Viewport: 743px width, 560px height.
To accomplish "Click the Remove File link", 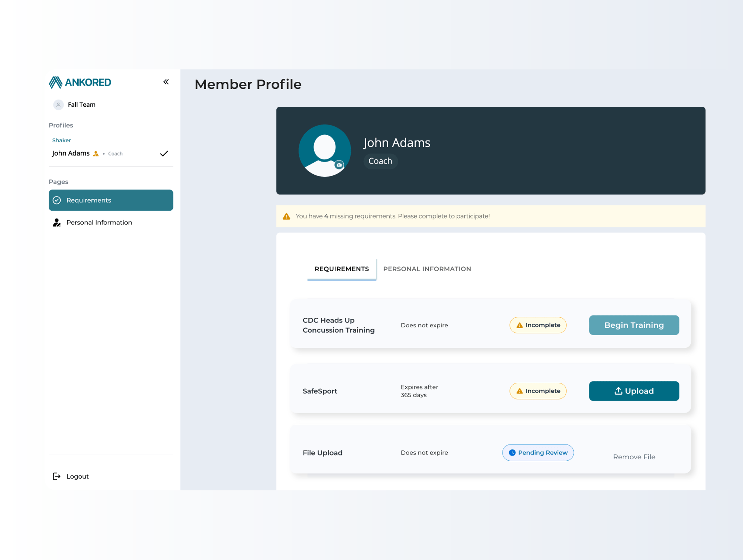I will click(x=634, y=457).
